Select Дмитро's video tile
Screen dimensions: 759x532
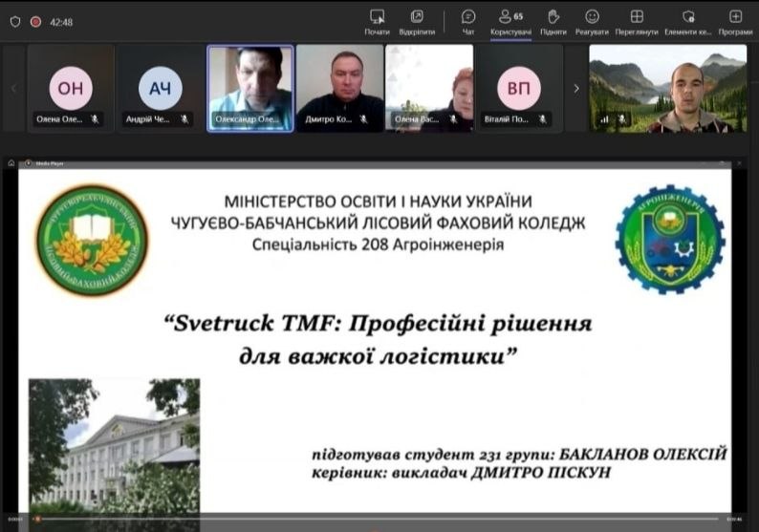(x=339, y=86)
